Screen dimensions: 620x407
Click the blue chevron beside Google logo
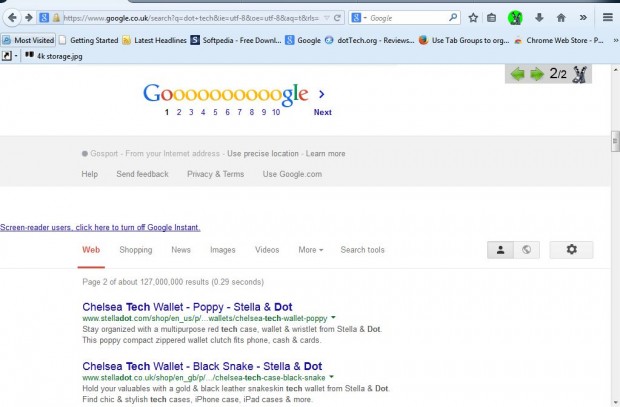[321, 94]
